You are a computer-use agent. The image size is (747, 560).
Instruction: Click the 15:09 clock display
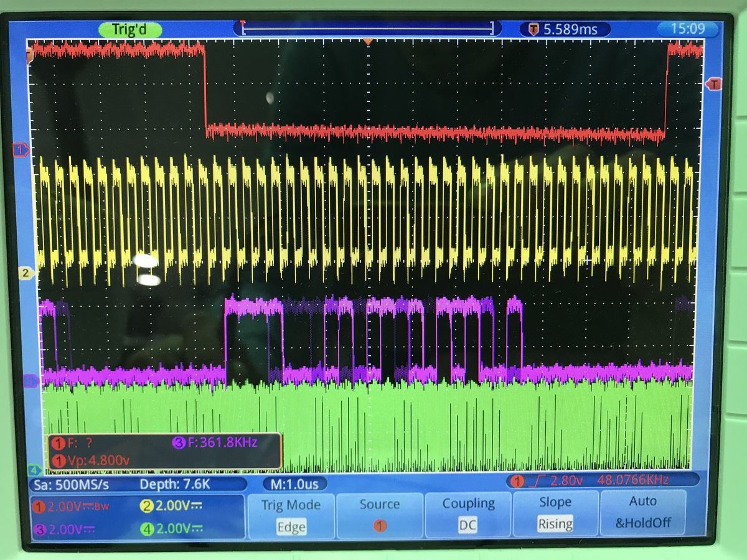coord(688,28)
